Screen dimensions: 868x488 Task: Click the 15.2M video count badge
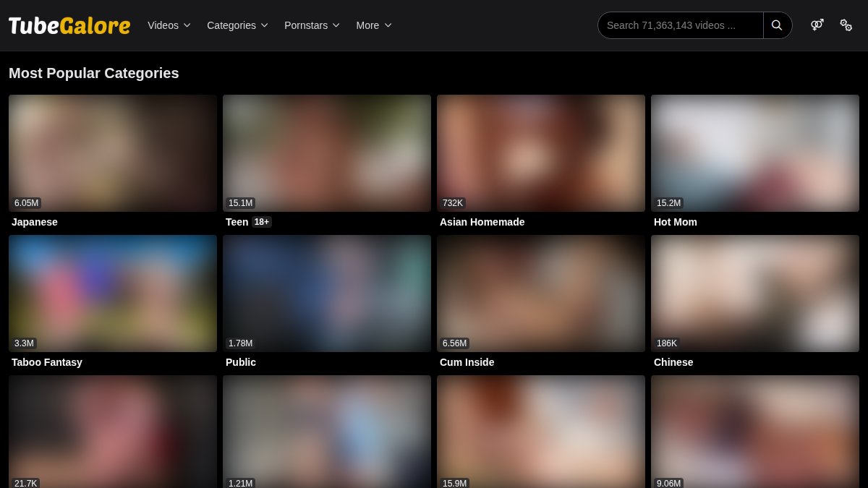tap(669, 203)
